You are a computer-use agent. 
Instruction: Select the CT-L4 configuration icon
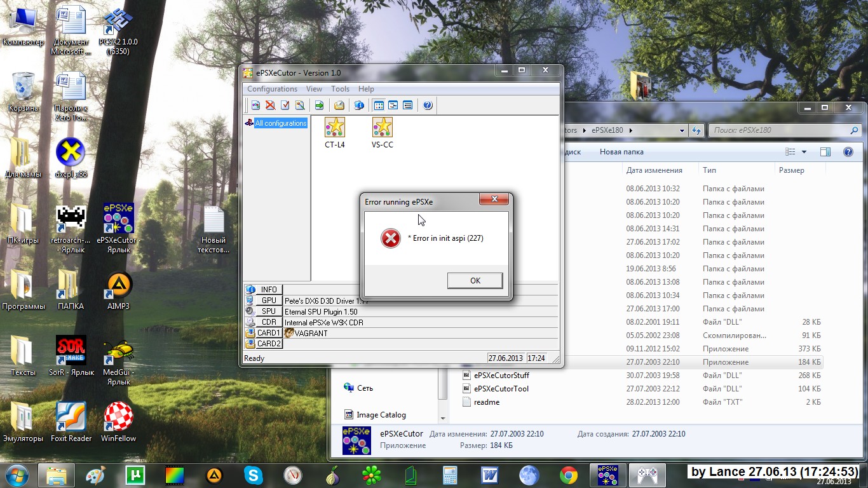(x=334, y=133)
